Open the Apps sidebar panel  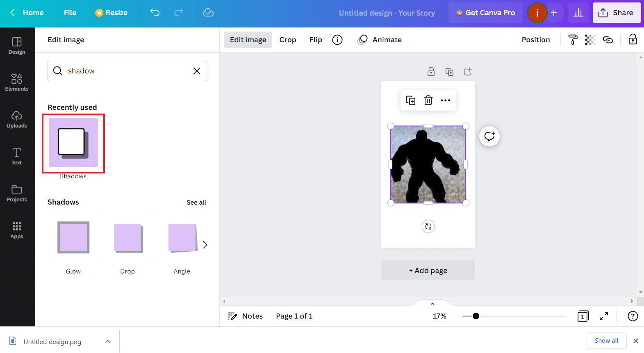[x=17, y=230]
